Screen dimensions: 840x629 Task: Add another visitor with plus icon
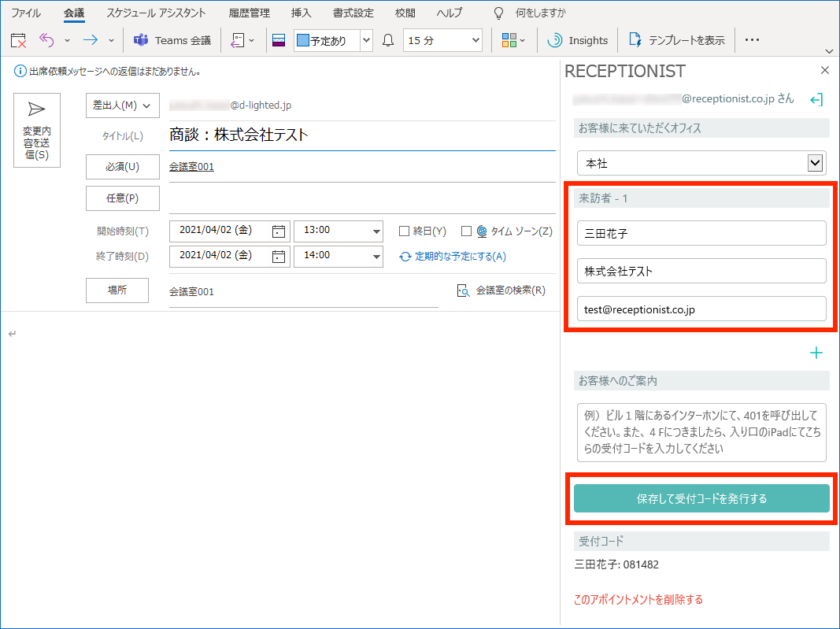point(816,353)
